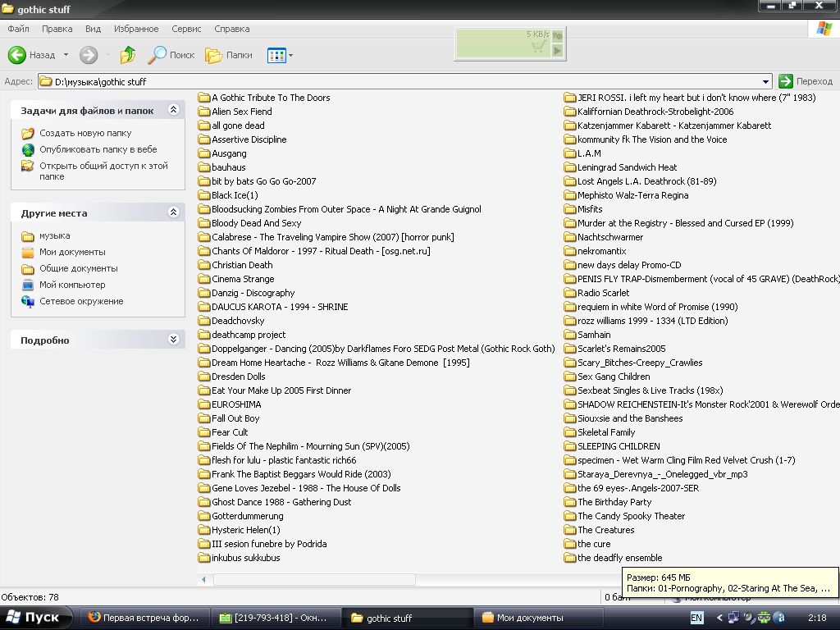The image size is (840, 630).
Task: Select the Alien Sex Fiend folder icon
Action: [x=203, y=112]
